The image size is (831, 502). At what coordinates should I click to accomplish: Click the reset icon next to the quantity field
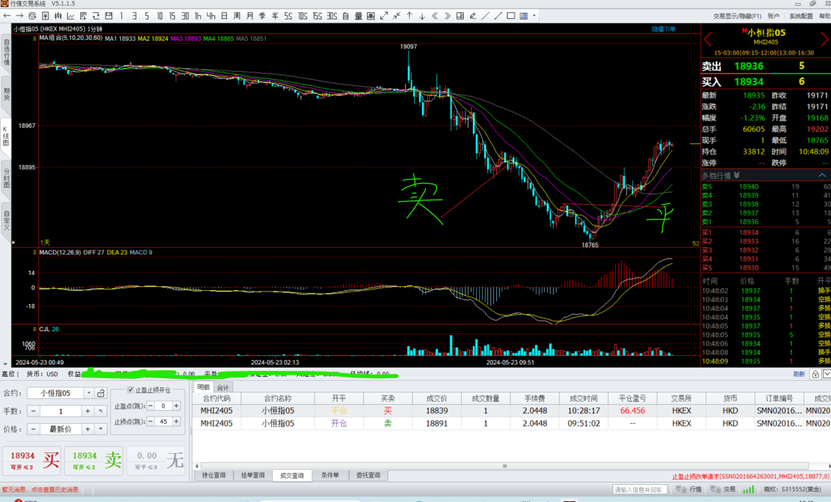101,411
